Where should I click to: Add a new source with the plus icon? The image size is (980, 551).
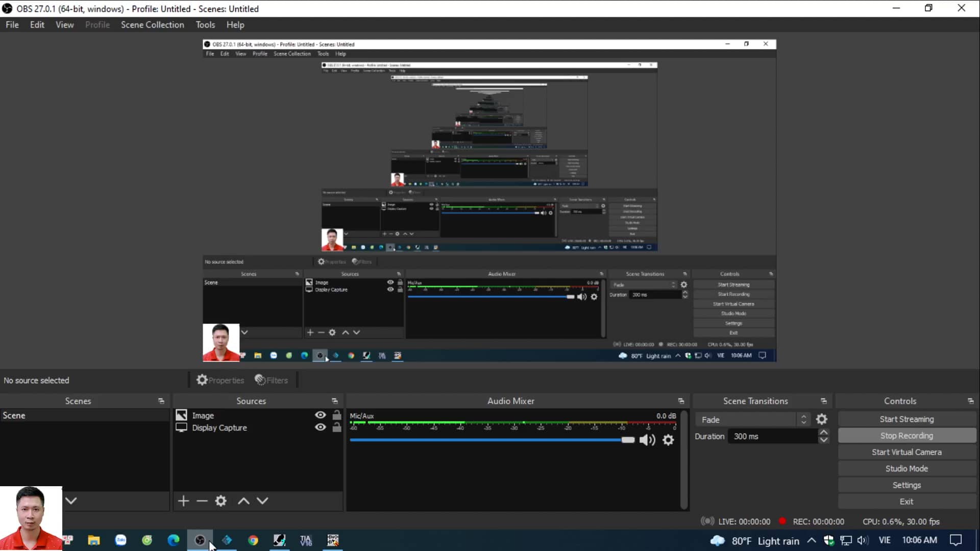(x=183, y=501)
